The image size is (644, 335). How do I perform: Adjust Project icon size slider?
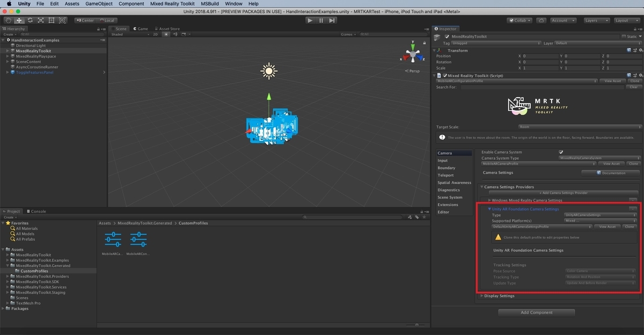point(416,325)
